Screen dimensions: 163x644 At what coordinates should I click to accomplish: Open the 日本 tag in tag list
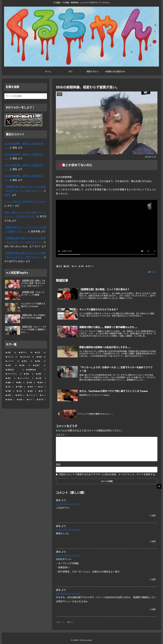[10, 387]
